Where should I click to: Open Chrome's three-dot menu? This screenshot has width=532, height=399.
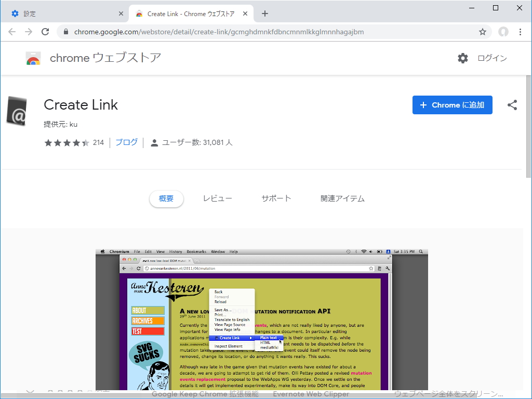click(521, 32)
